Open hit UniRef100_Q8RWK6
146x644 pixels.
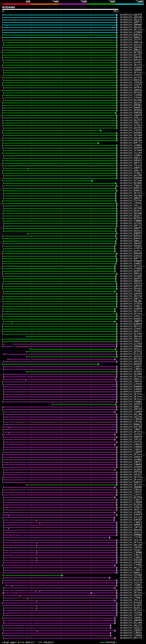pos(131,25)
